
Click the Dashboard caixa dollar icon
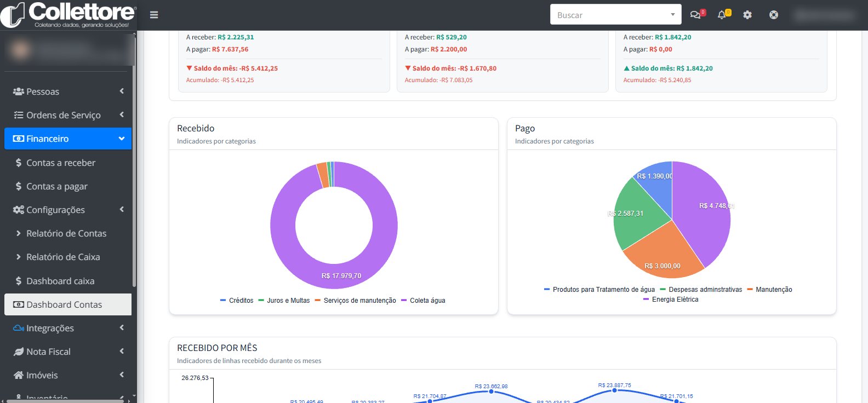[x=19, y=281]
